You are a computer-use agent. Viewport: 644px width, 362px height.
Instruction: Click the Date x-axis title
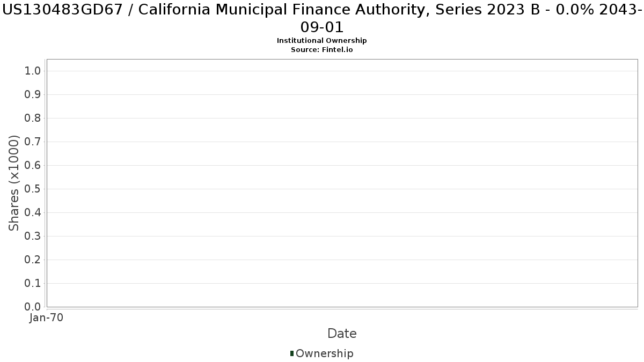[x=342, y=334]
